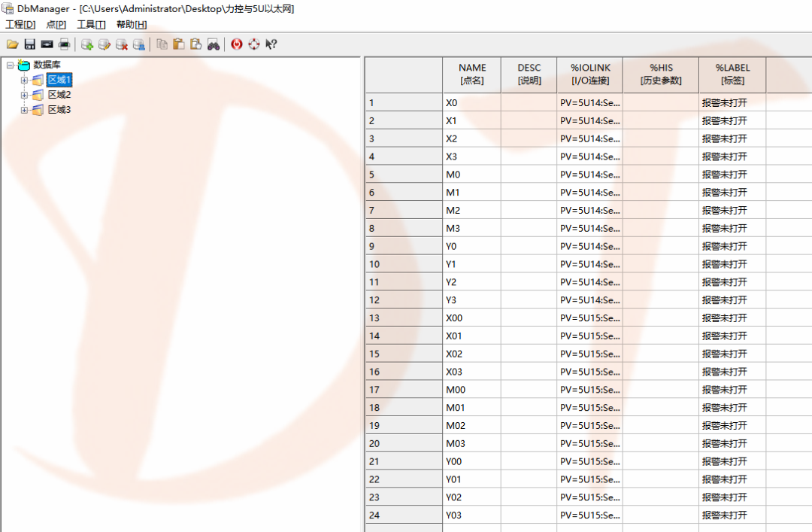The image size is (812, 532).
Task: Select row header number 12
Action: 404,300
